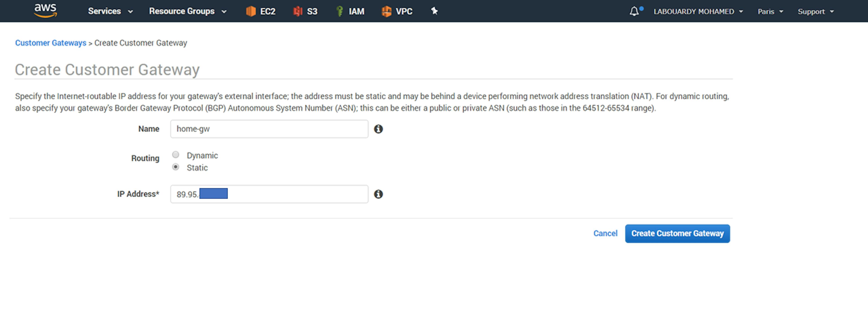Open the Support menu
Screen dimensions: 868x319
coord(815,12)
